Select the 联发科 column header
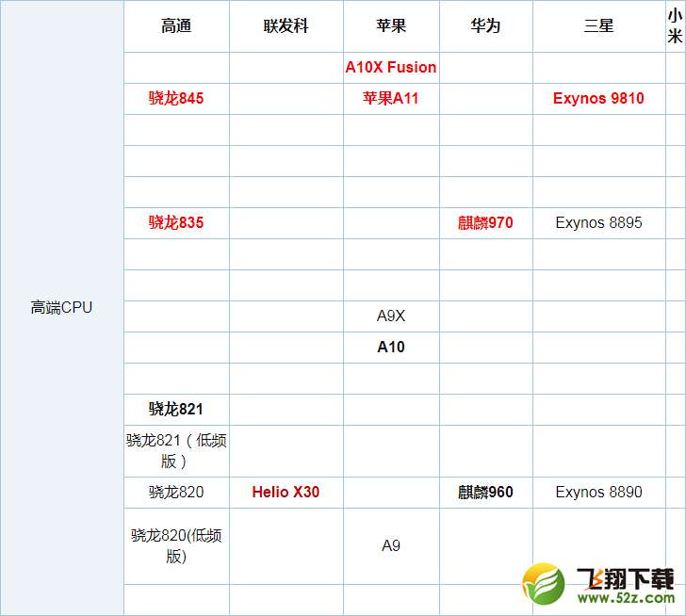Viewport: 686px width, 616px height. [286, 26]
